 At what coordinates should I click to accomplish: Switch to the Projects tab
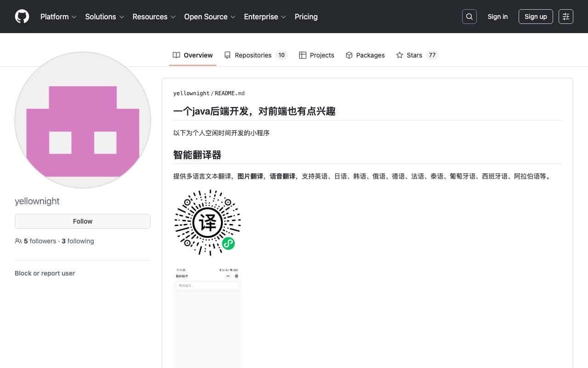tap(317, 55)
